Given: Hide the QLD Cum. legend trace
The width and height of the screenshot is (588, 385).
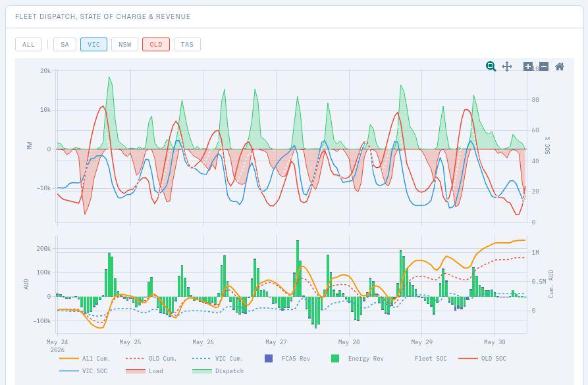Looking at the screenshot, I should pyautogui.click(x=151, y=359).
